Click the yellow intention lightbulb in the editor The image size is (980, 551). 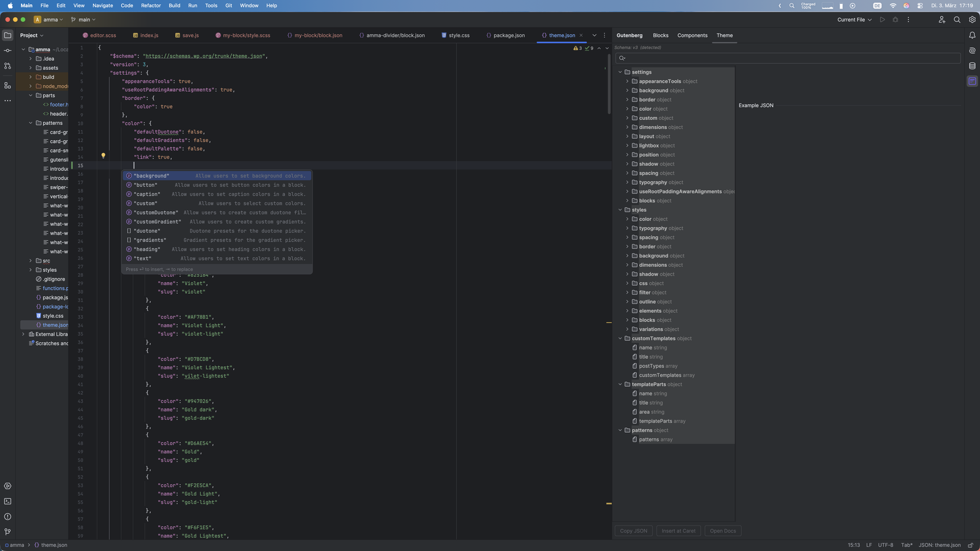pos(103,156)
